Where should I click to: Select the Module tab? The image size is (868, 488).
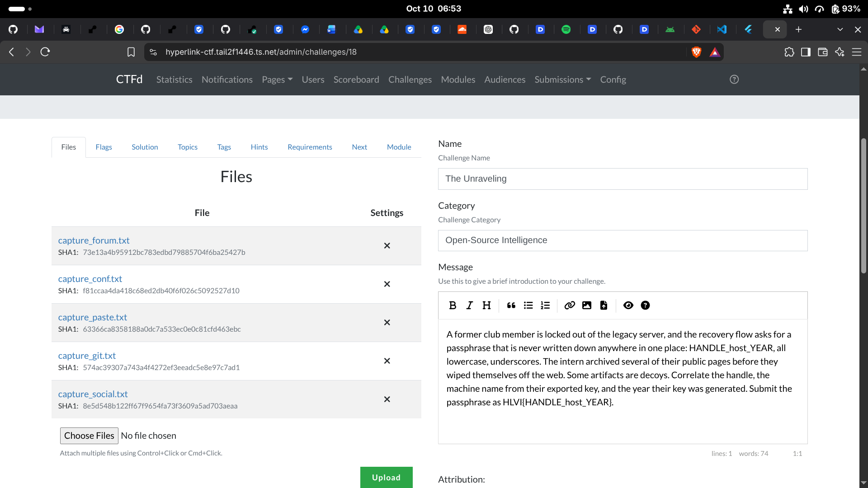[x=399, y=147]
